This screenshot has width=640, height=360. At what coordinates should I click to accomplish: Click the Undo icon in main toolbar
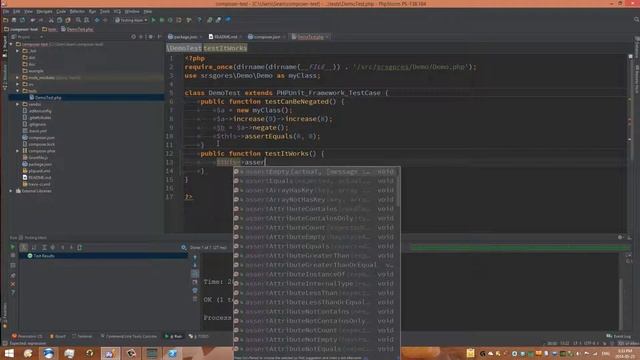coord(33,20)
